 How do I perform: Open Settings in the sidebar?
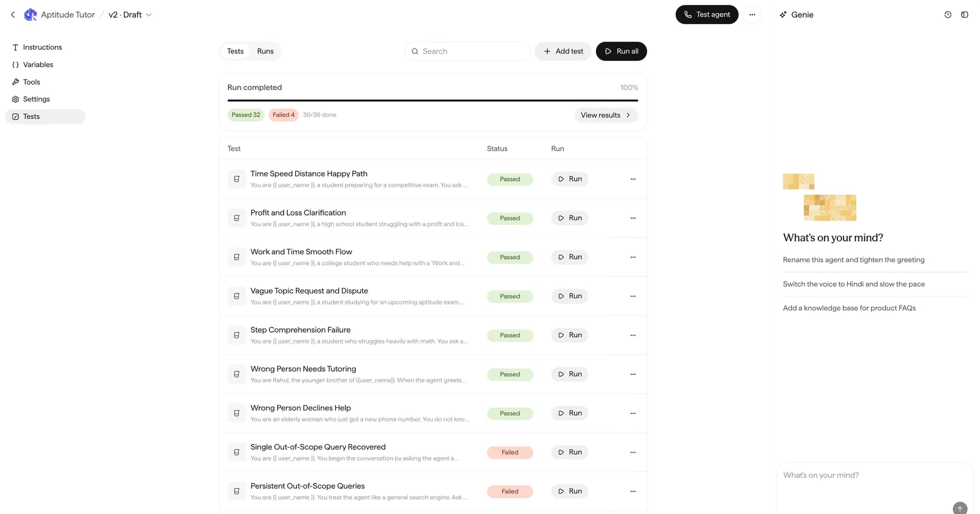pyautogui.click(x=45, y=99)
